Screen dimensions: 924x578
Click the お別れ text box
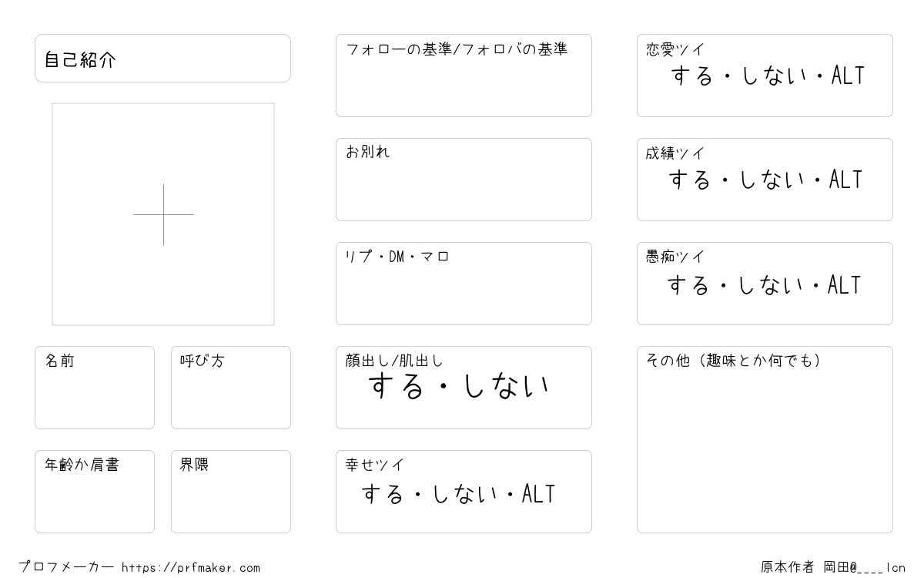464,180
